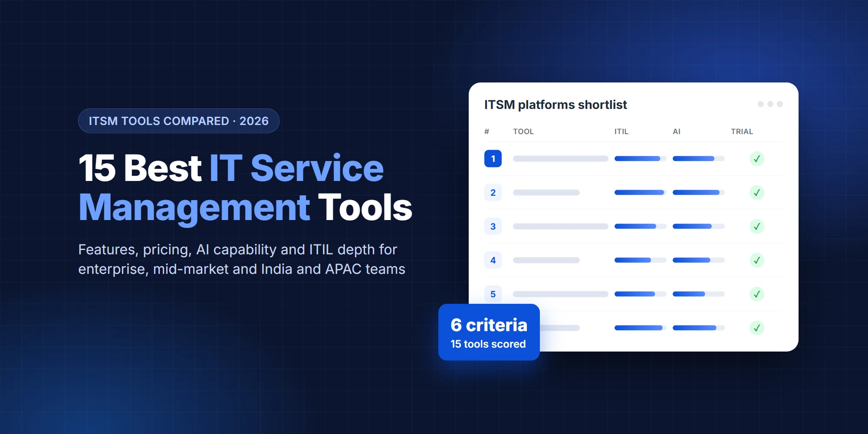This screenshot has width=868, height=434.
Task: Click the AI column header
Action: pos(677,132)
